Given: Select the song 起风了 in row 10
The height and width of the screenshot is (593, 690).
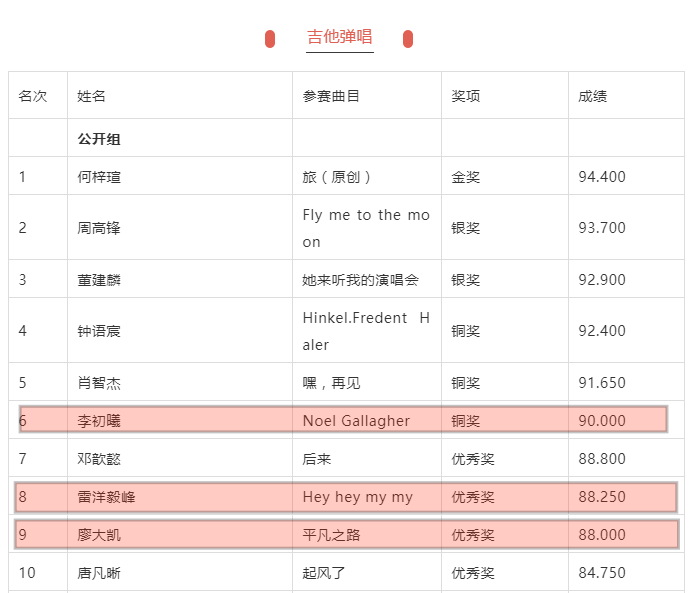Looking at the screenshot, I should tap(324, 573).
